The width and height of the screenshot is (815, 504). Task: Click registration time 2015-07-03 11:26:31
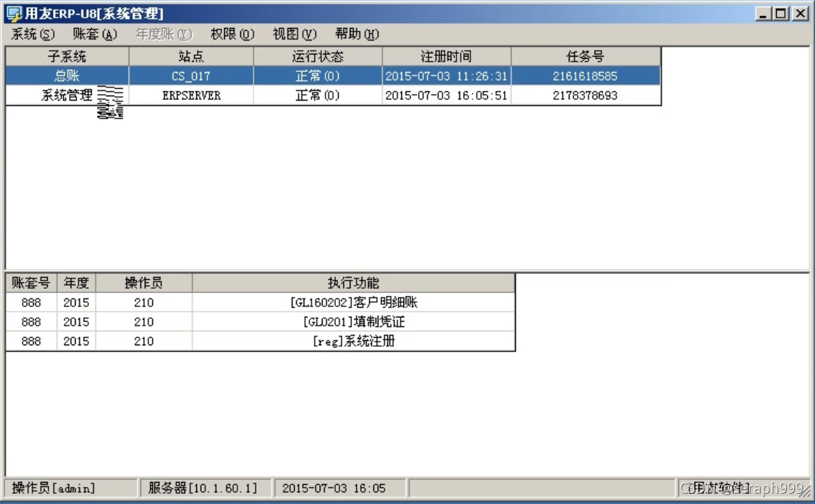[447, 76]
